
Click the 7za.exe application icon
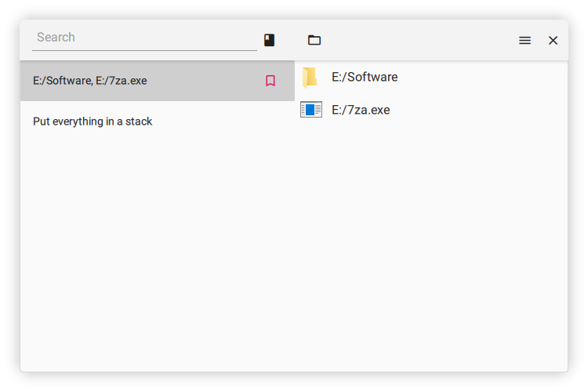pos(311,110)
